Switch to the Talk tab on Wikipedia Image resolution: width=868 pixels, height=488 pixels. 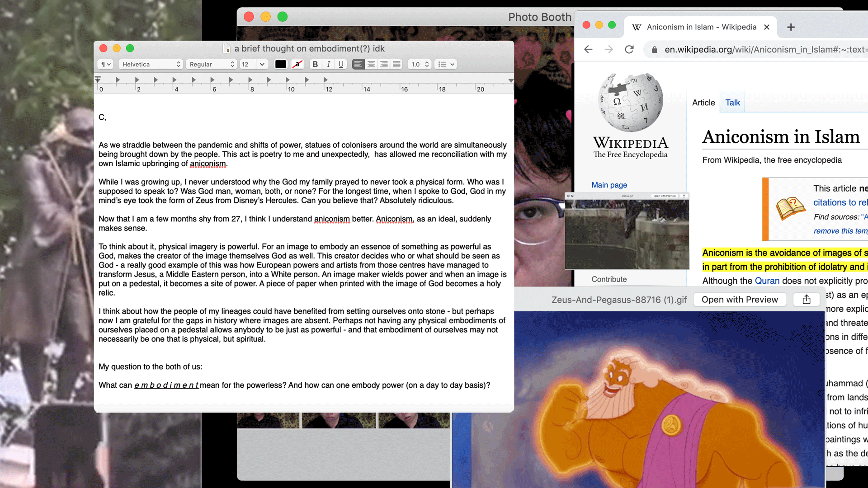732,103
